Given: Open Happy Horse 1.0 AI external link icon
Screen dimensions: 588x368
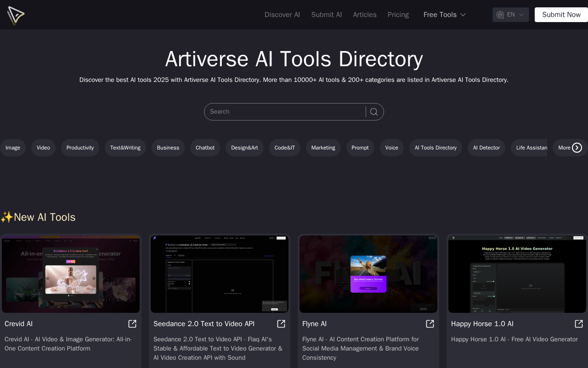Looking at the screenshot, I should (x=579, y=324).
